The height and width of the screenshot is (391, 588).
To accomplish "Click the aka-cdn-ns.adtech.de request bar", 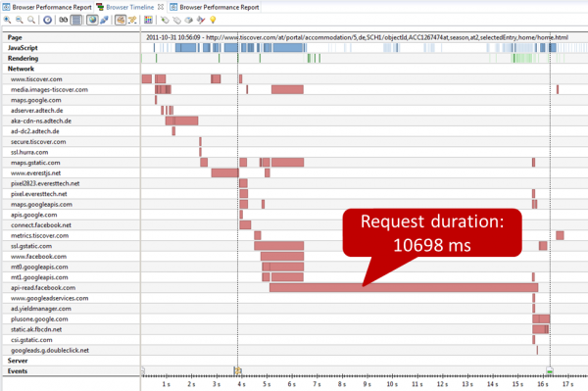I will (x=182, y=121).
